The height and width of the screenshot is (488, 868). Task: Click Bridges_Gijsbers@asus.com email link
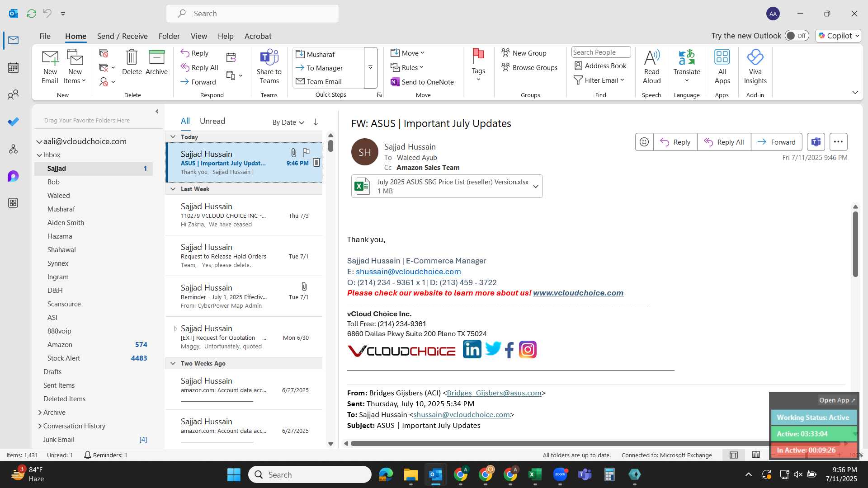[x=494, y=393]
